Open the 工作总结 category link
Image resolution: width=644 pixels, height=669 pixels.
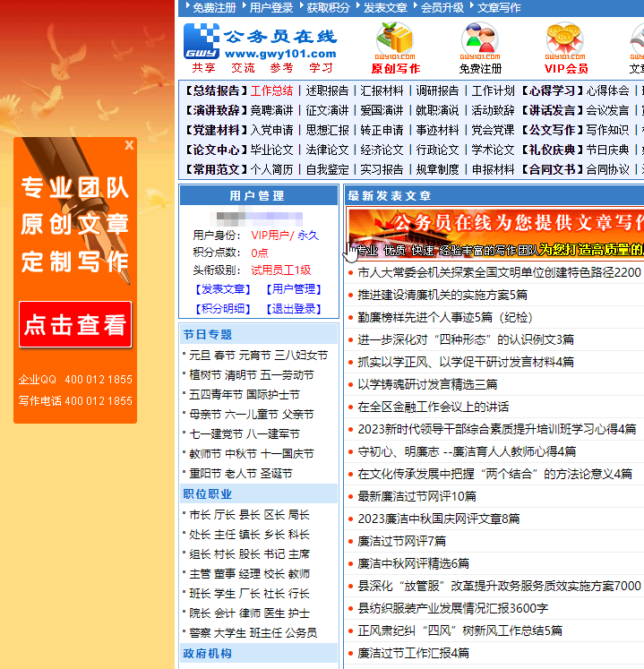click(272, 90)
